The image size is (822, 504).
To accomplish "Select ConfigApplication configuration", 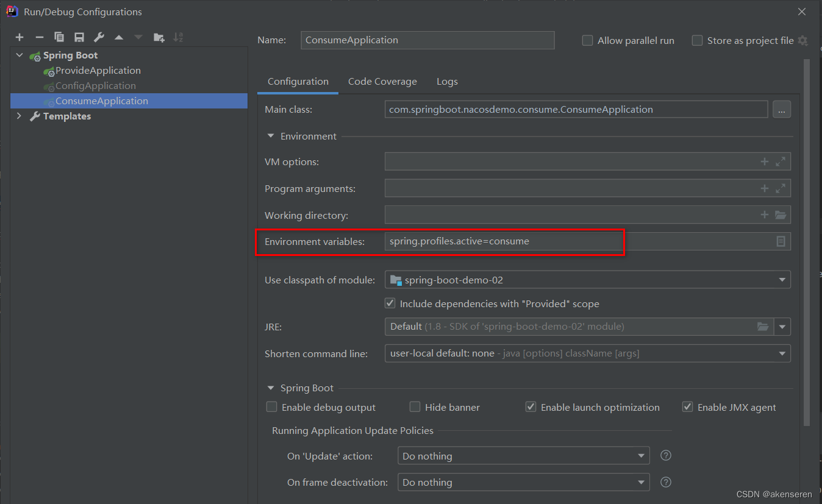I will pos(95,86).
